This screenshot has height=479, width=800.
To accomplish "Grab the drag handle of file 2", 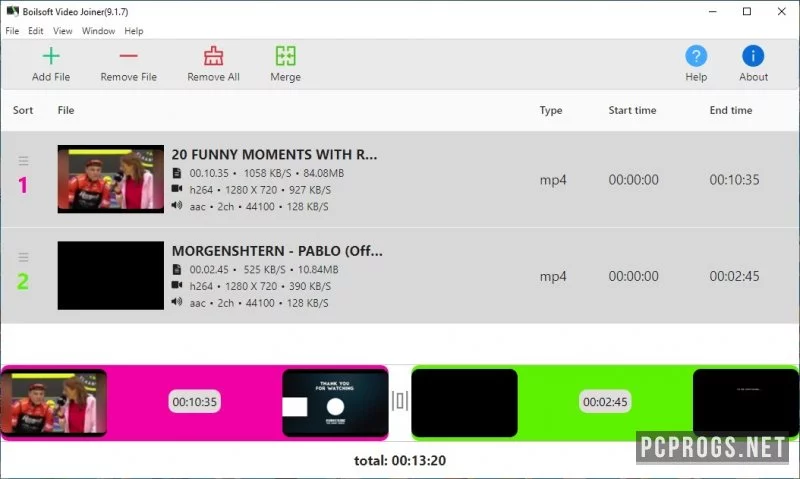I will 23,257.
